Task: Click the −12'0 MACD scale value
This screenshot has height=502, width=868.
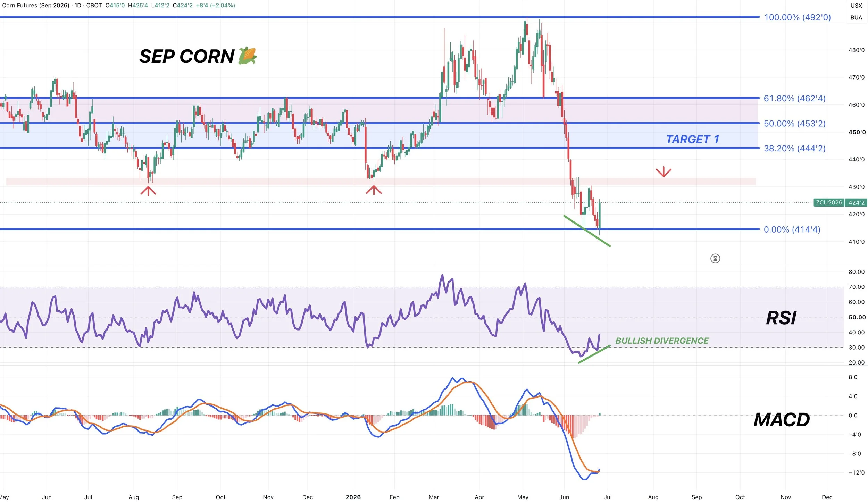Action: (856, 473)
